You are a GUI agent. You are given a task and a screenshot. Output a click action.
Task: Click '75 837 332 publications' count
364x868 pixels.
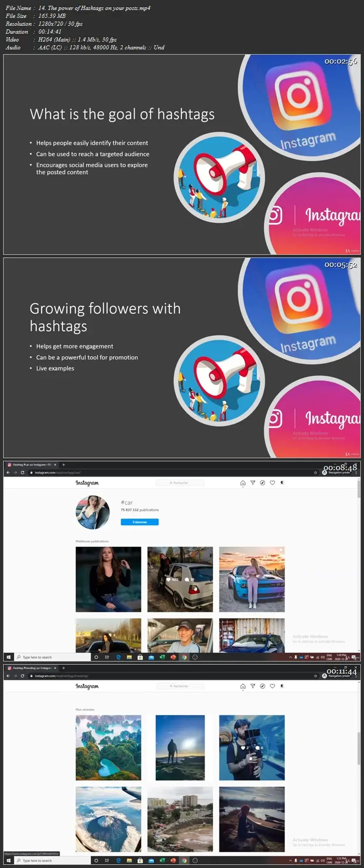point(139,510)
